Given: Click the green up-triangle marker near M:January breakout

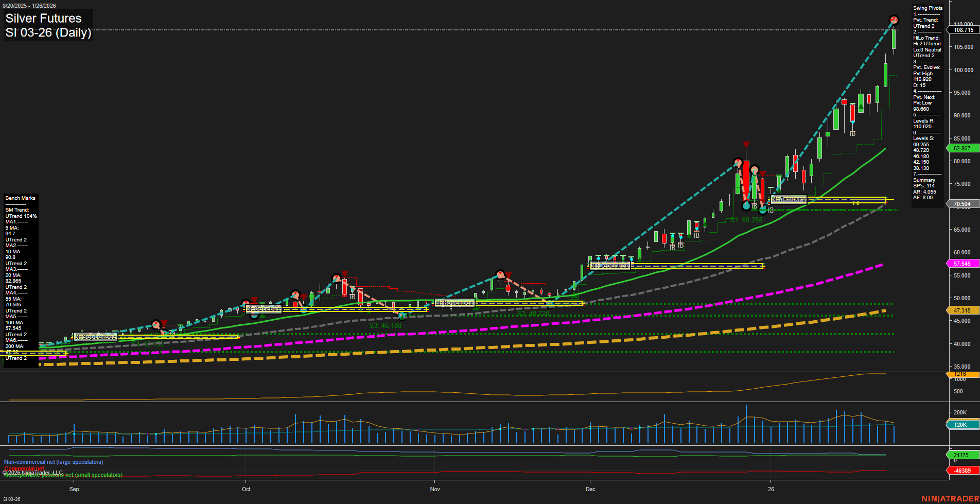Looking at the screenshot, I should point(779,190).
